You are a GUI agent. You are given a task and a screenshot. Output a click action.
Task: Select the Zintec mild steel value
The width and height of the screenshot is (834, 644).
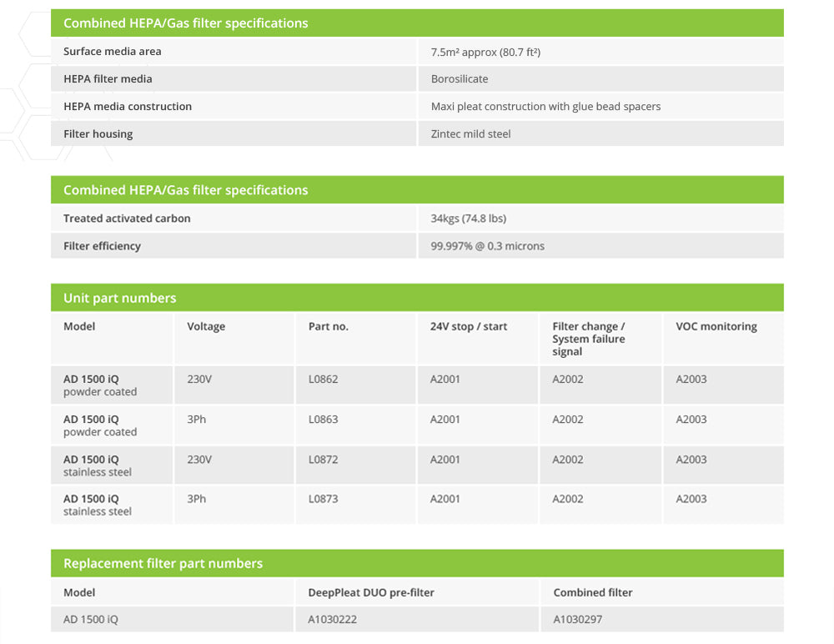470,134
